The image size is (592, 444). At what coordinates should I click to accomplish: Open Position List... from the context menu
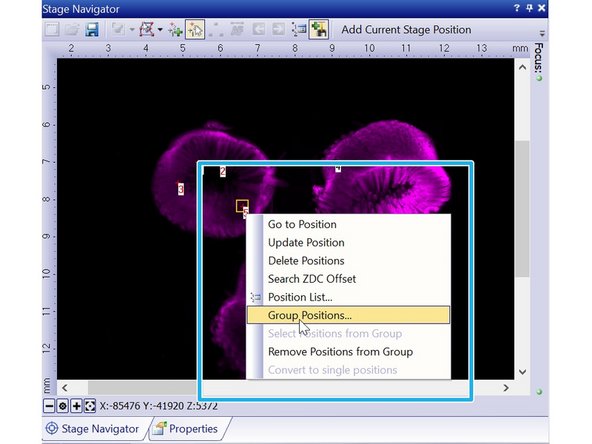coord(348,297)
